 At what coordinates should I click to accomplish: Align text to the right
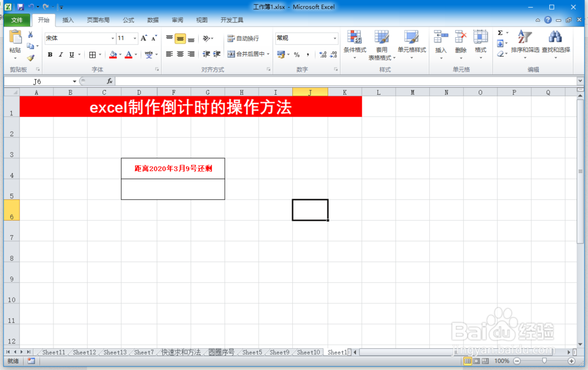191,54
